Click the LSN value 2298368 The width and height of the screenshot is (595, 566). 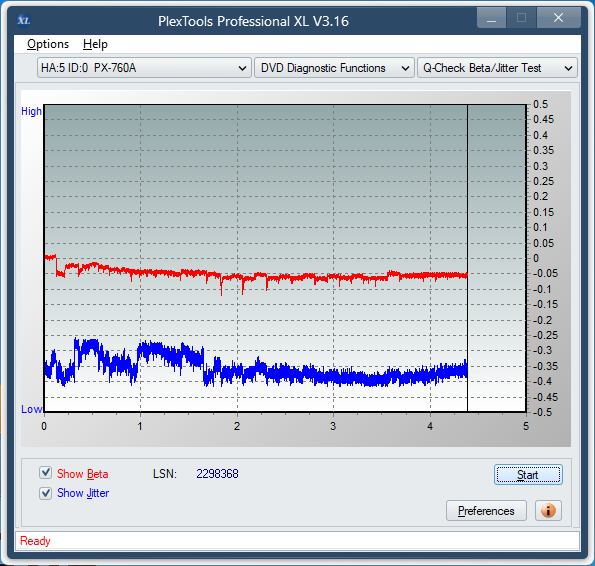coord(217,474)
